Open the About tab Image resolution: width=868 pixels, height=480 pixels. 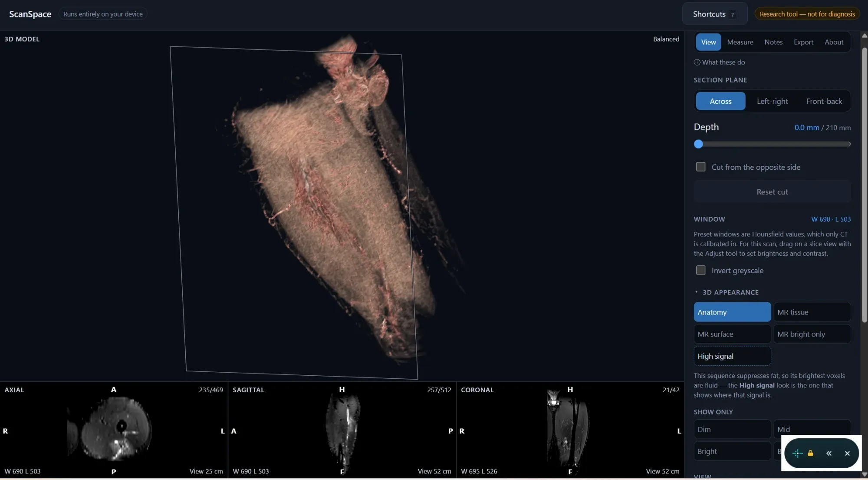pos(834,42)
